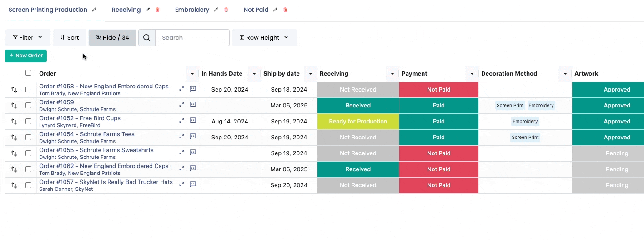This screenshot has height=240, width=644.
Task: Open Order #1052 - Free Bird Cups link
Action: 80,118
